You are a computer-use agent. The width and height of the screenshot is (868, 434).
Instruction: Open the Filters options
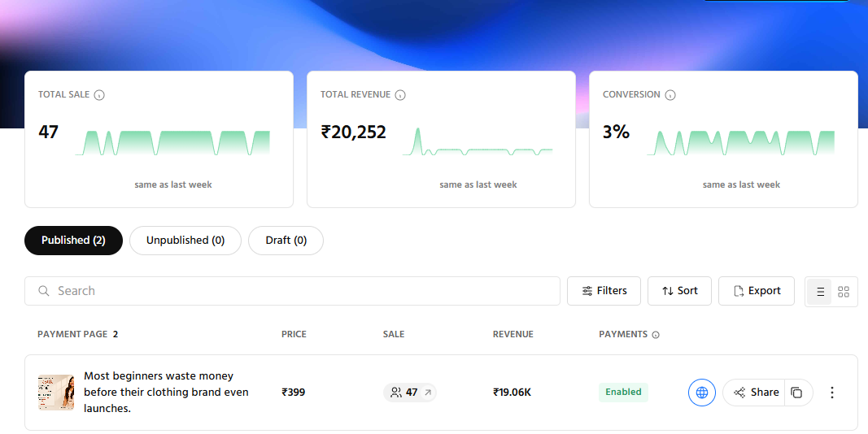click(x=604, y=291)
